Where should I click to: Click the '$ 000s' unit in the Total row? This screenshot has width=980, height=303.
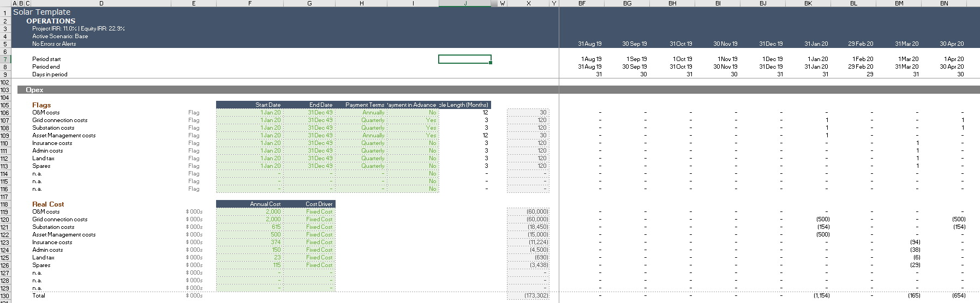[x=194, y=295]
